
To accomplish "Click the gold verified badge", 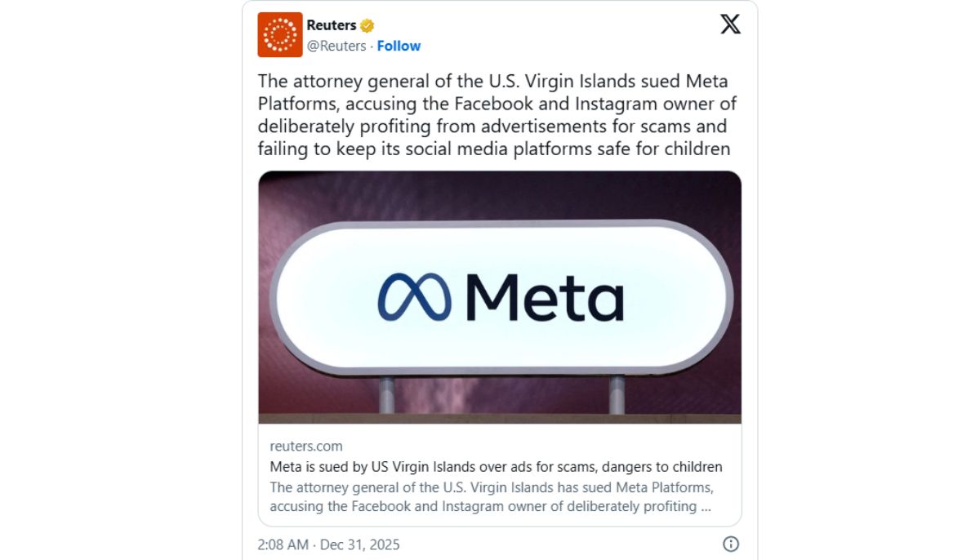I will tap(367, 26).
